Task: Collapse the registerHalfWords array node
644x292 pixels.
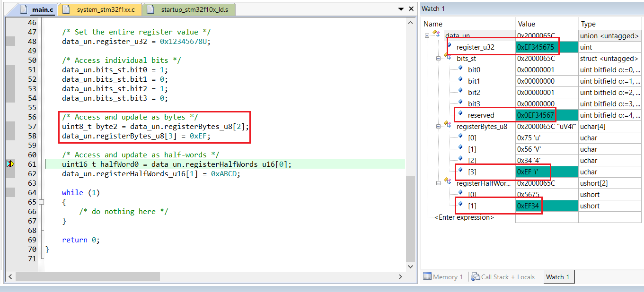Action: 438,183
